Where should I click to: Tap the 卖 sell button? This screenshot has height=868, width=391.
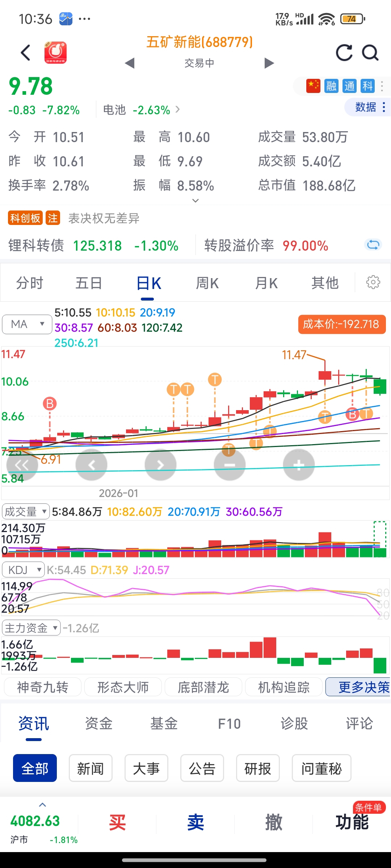pyautogui.click(x=195, y=823)
